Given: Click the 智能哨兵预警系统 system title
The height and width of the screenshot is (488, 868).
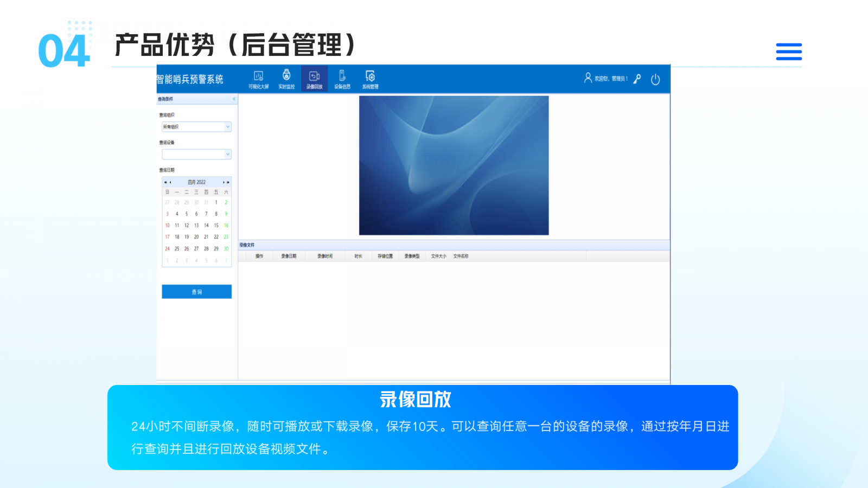Looking at the screenshot, I should click(190, 79).
